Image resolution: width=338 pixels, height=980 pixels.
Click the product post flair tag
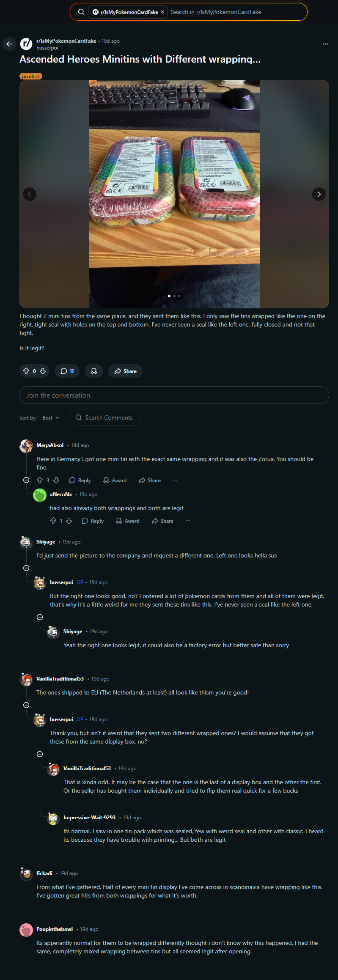point(31,77)
